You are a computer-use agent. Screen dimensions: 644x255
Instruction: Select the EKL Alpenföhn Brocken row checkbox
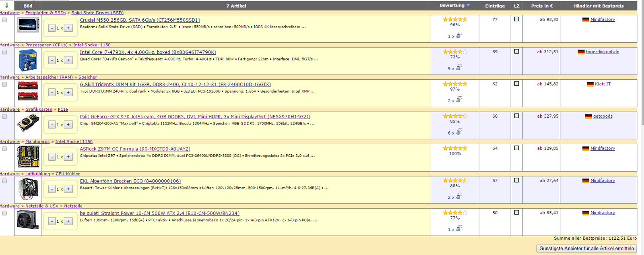click(4, 181)
